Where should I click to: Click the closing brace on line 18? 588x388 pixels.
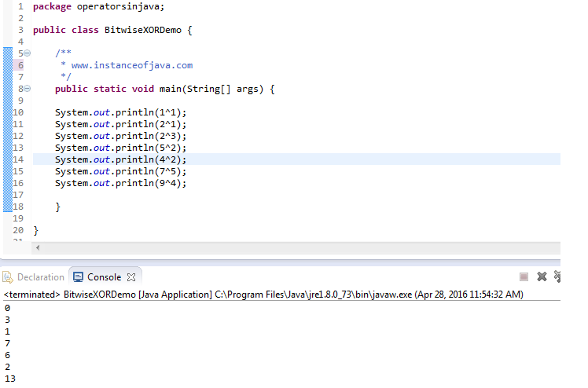[x=57, y=207]
